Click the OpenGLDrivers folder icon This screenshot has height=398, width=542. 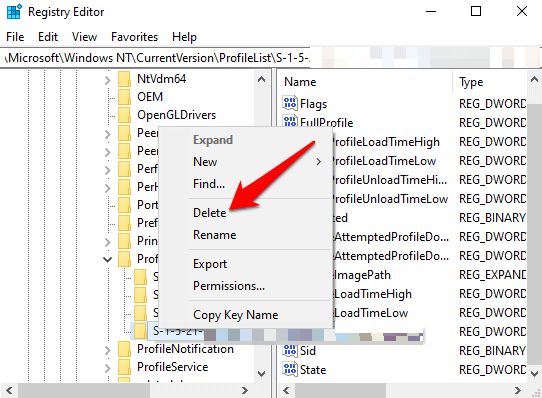pyautogui.click(x=124, y=115)
